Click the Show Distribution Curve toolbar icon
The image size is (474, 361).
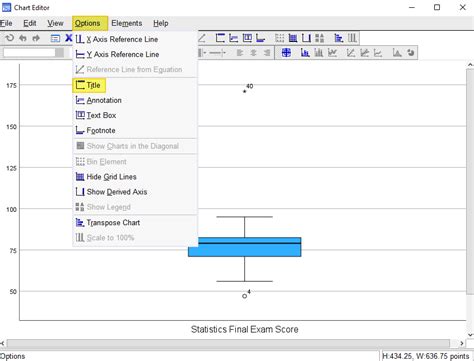pyautogui.click(x=397, y=53)
